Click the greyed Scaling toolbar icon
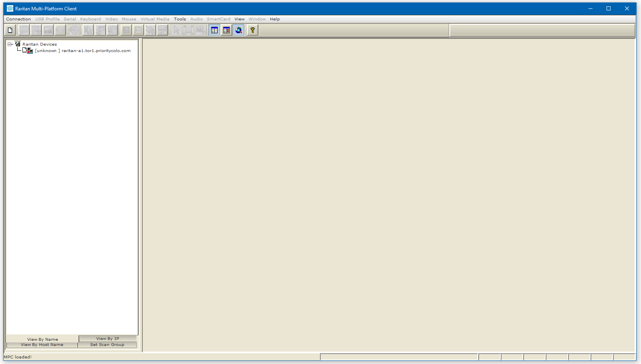 click(x=200, y=30)
